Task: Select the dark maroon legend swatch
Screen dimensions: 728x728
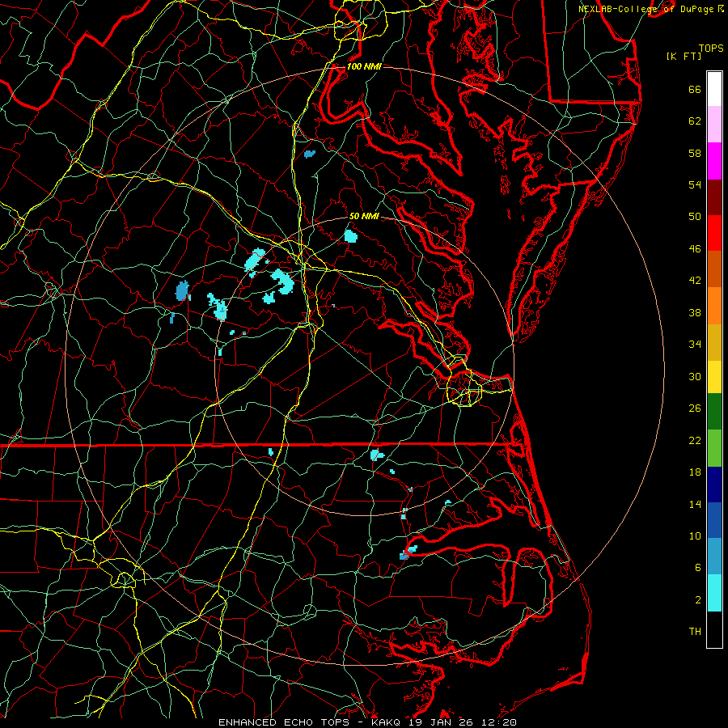Action: click(x=714, y=197)
